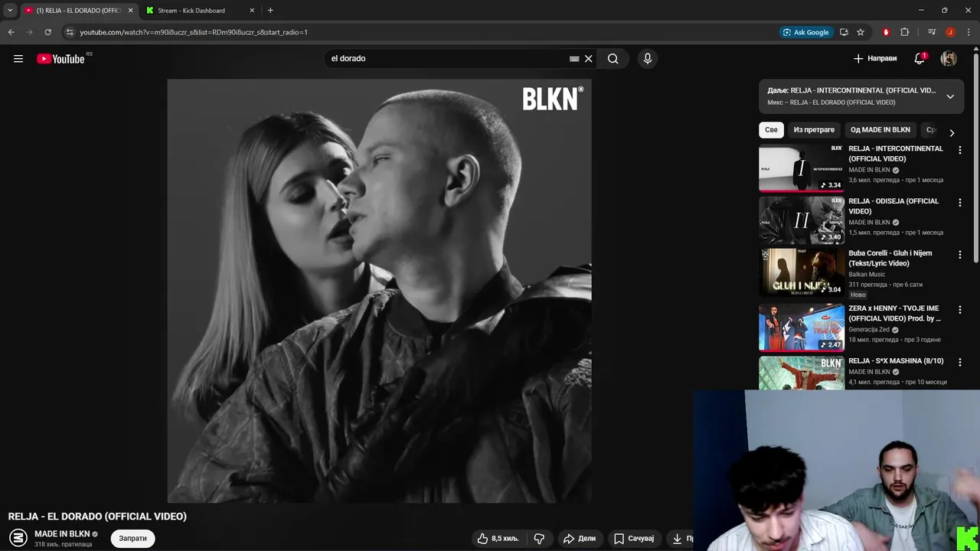Click the red recording extension icon
Screen dimensions: 980x551
886,32
